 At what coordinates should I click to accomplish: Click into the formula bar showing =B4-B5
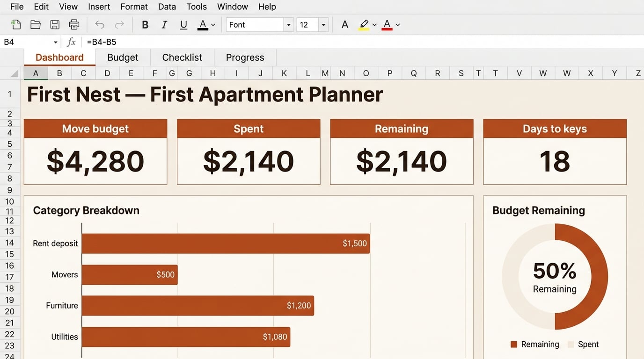(x=363, y=42)
